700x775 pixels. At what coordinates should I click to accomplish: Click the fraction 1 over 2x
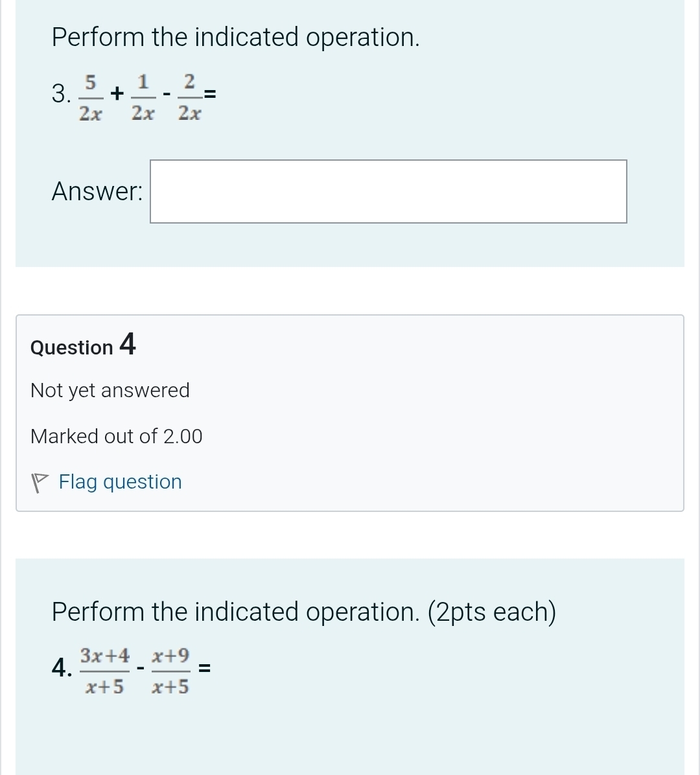(143, 96)
